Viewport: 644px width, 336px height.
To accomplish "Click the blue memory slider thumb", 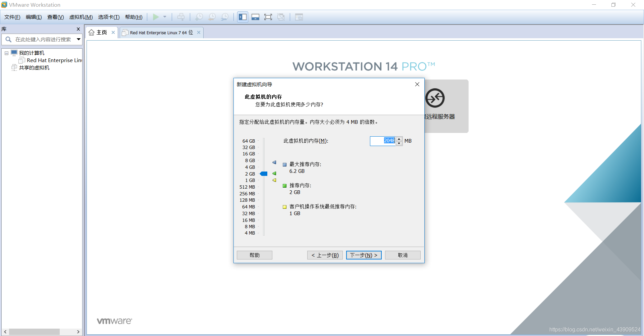I will tap(264, 174).
